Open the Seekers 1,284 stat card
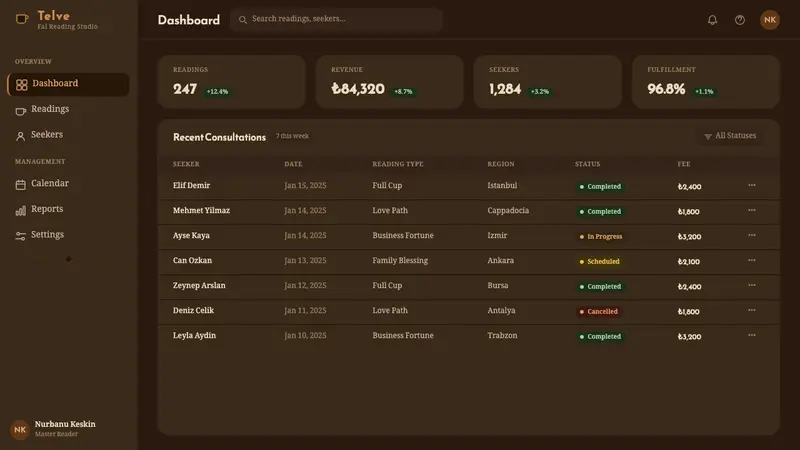The image size is (800, 450). [x=548, y=82]
